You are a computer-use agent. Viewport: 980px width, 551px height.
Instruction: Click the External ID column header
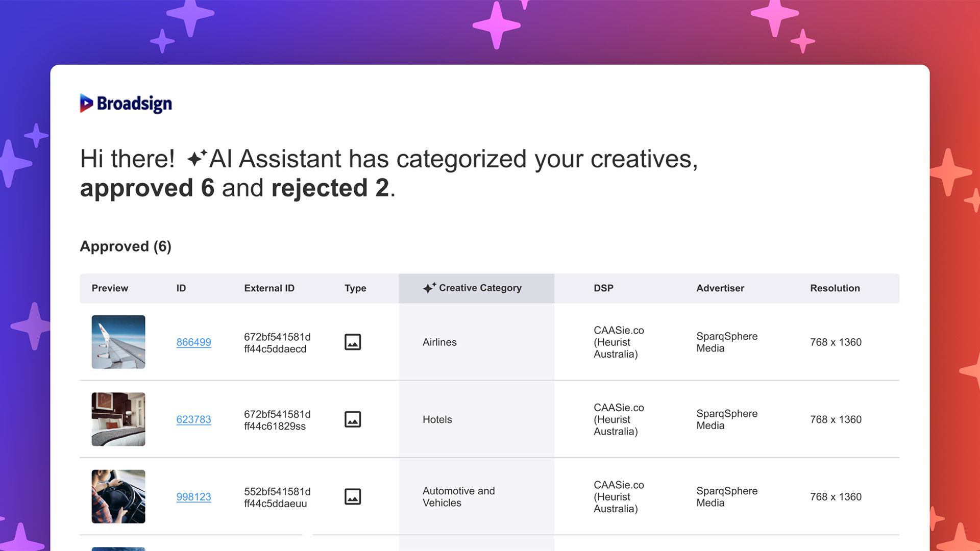pos(269,288)
